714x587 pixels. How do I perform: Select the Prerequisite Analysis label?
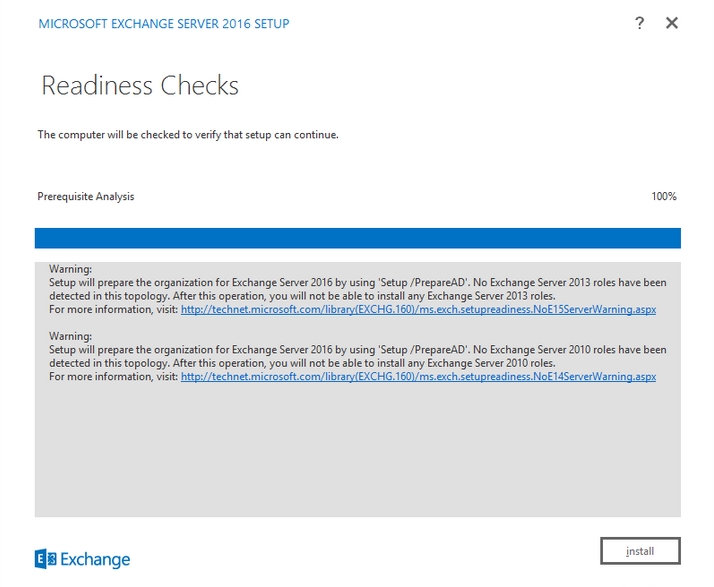[86, 197]
